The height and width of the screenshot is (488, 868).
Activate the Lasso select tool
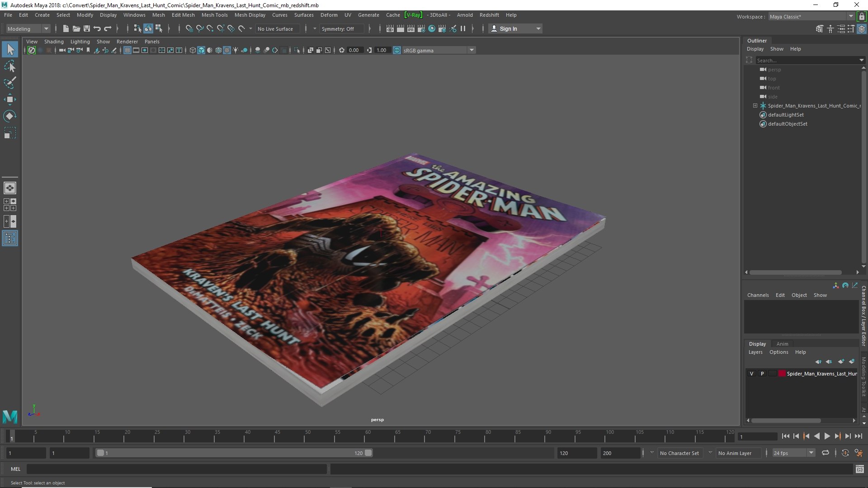click(x=10, y=66)
